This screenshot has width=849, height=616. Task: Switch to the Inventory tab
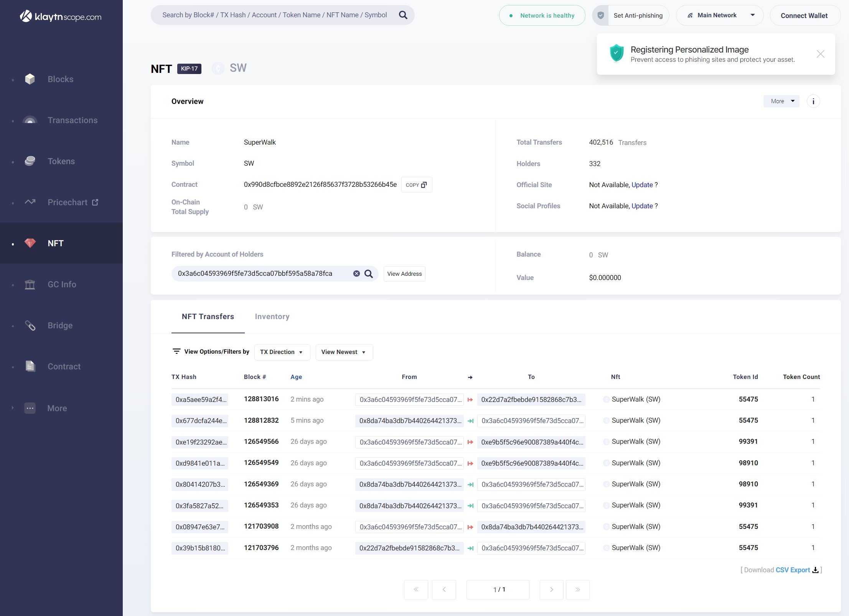272,316
